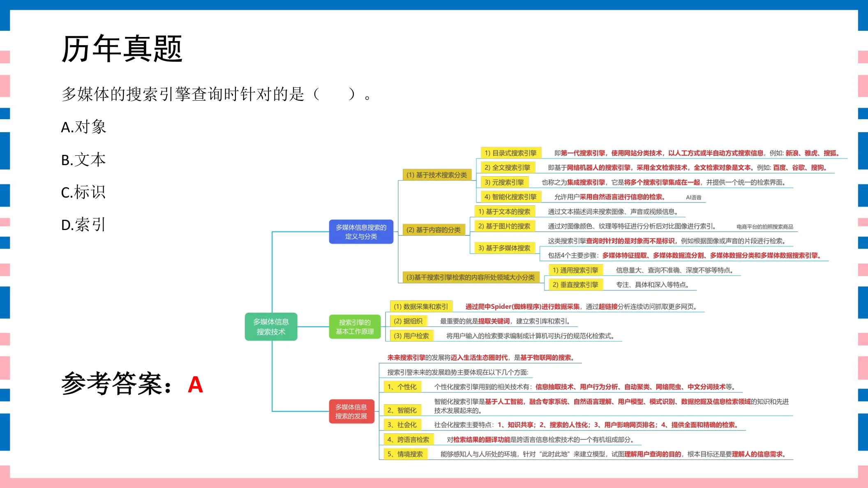Select answer option B.文本
The height and width of the screenshot is (488, 868).
pyautogui.click(x=83, y=159)
